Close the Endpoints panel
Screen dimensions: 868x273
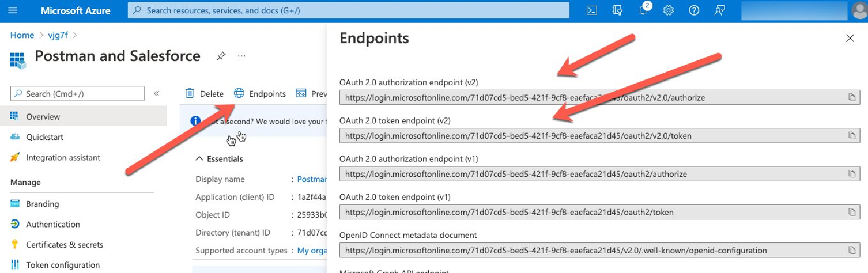click(x=850, y=38)
